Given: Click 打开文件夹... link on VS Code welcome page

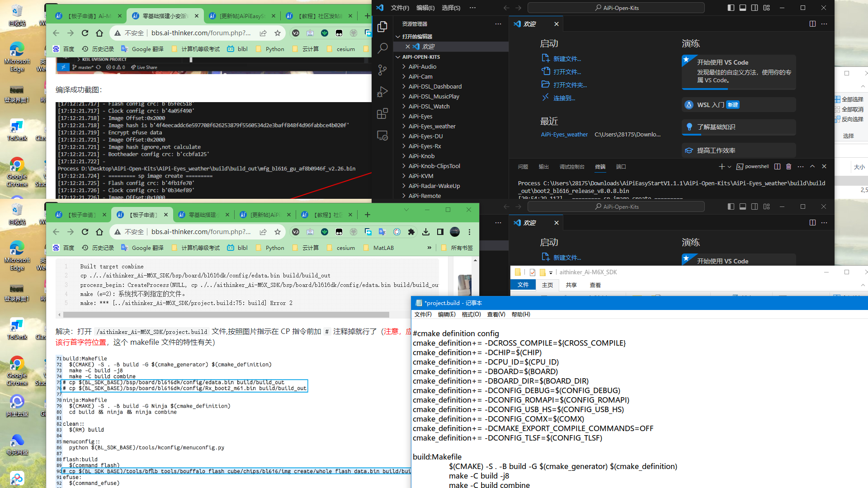Looking at the screenshot, I should pyautogui.click(x=570, y=85).
